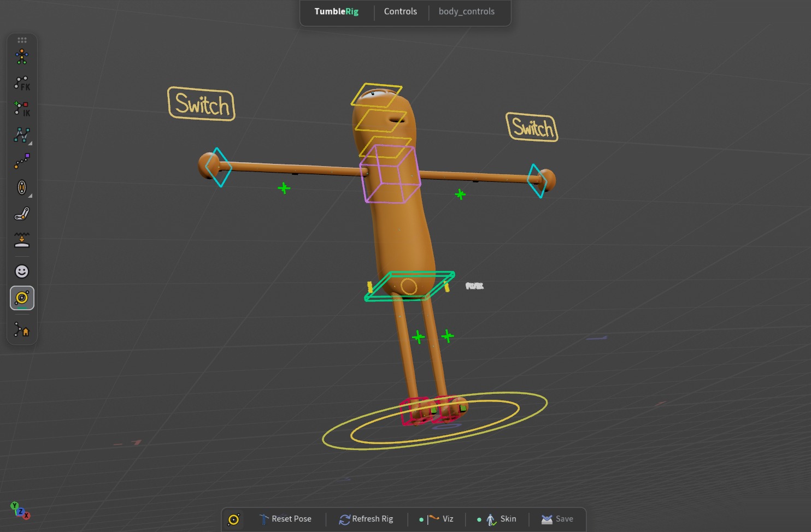Screen dimensions: 811x532
Task: Click the yellow rig icon in bottom bar
Action: (x=234, y=519)
